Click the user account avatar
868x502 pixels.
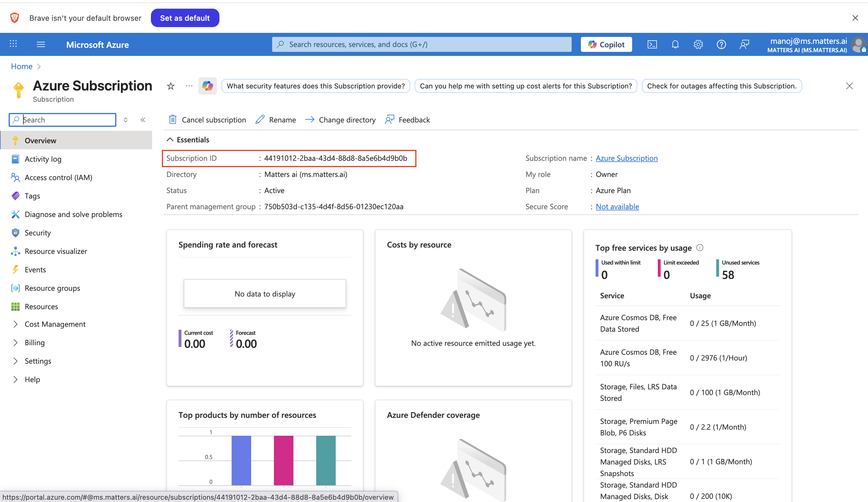pos(859,45)
